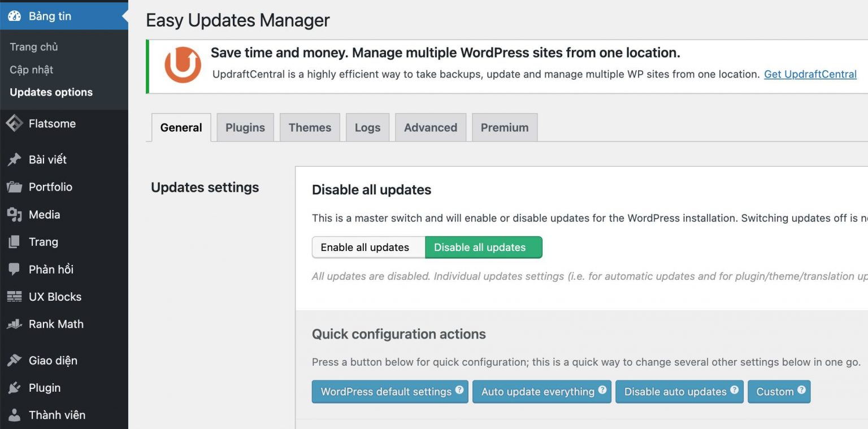Click the UX Blocks grid icon
Viewport: 868px width, 429px height.
(x=14, y=297)
